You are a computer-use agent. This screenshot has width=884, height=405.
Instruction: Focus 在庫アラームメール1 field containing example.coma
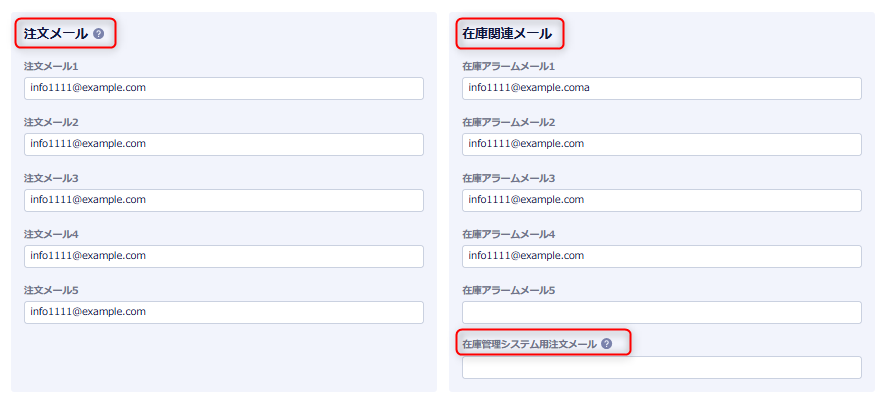[x=661, y=88]
